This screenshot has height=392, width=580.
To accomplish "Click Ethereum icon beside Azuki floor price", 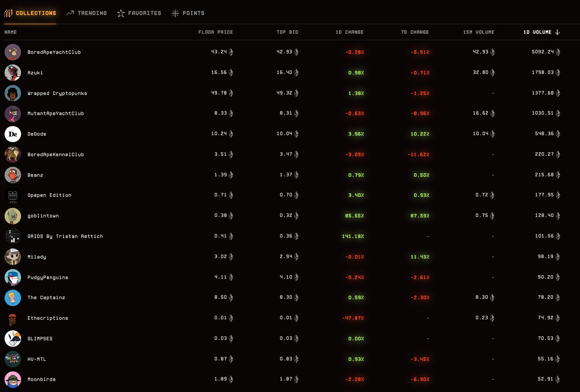I will [x=231, y=73].
